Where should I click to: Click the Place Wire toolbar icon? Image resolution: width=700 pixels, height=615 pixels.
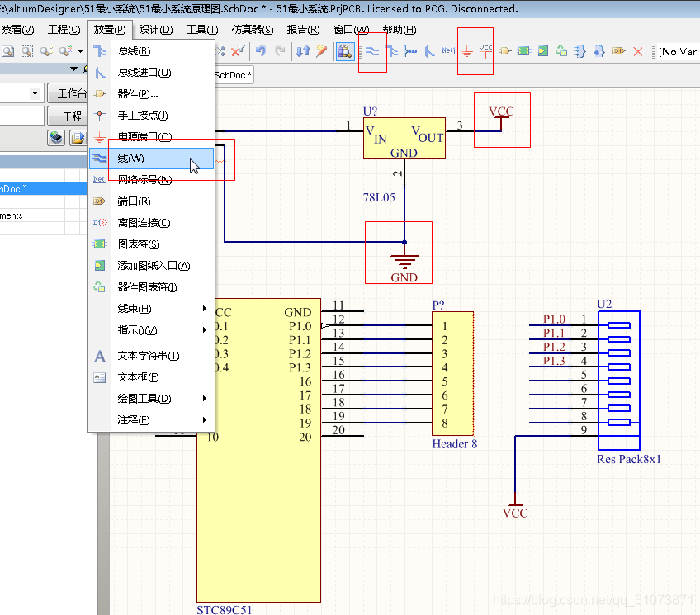click(x=372, y=51)
